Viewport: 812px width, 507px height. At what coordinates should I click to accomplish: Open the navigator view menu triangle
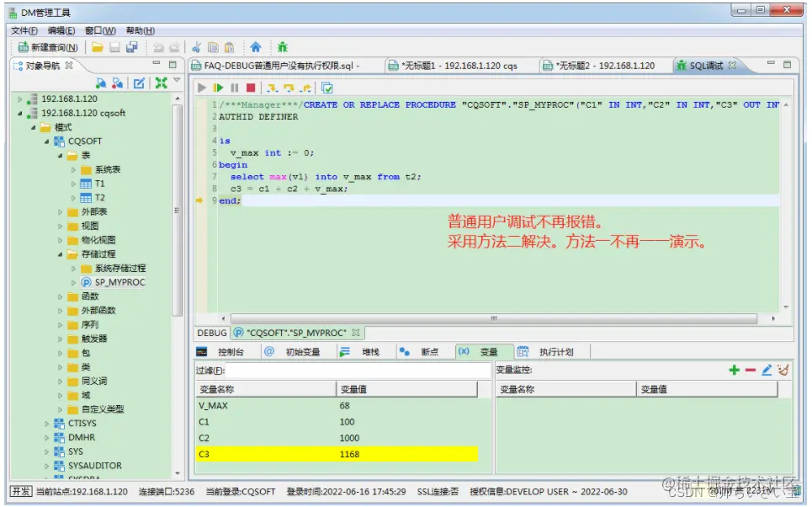(177, 80)
